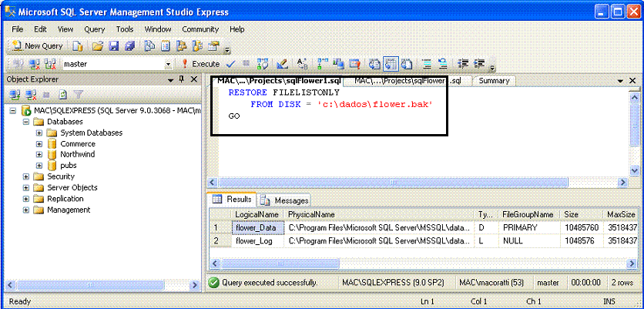
Task: Open the File menu
Action: pos(18,29)
